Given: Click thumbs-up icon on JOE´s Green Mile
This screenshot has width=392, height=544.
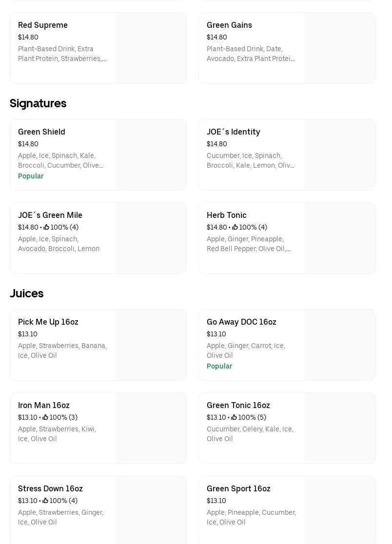Looking at the screenshot, I should pos(46,227).
